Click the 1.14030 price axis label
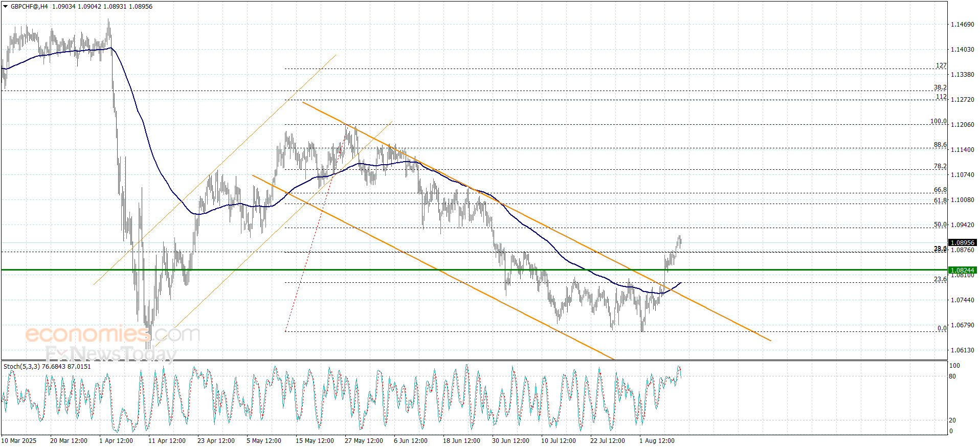980x447 pixels. point(962,50)
